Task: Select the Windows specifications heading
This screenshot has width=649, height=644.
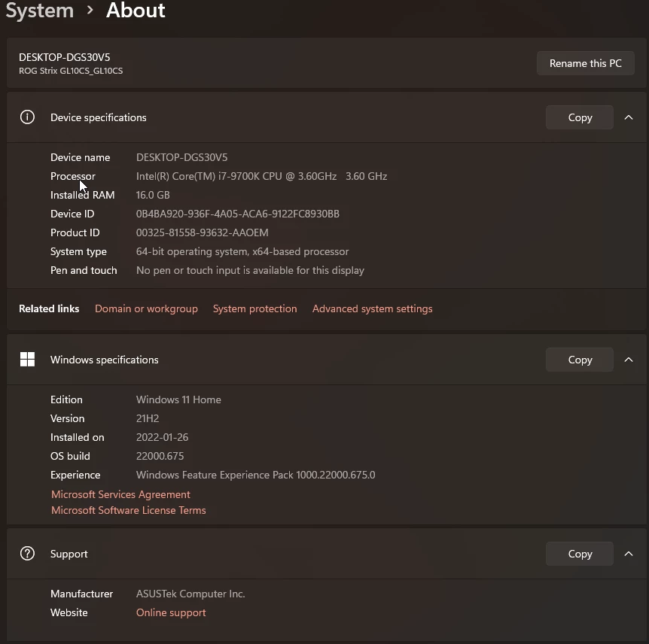Action: point(105,360)
